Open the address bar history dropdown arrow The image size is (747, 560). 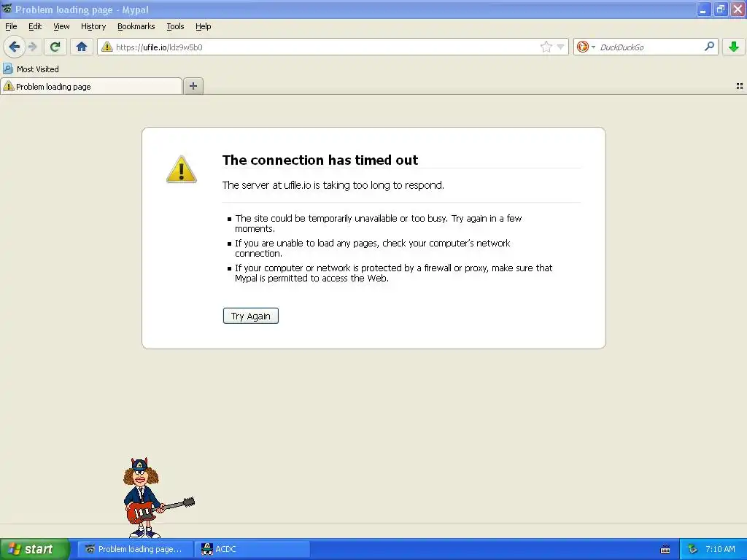[560, 47]
